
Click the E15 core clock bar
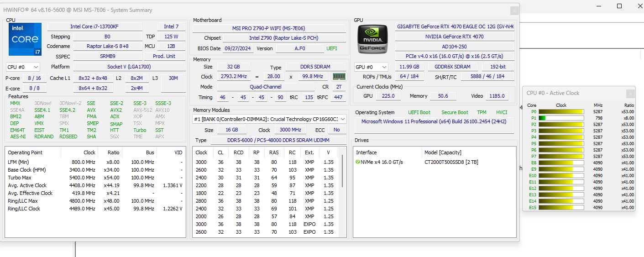click(x=561, y=207)
